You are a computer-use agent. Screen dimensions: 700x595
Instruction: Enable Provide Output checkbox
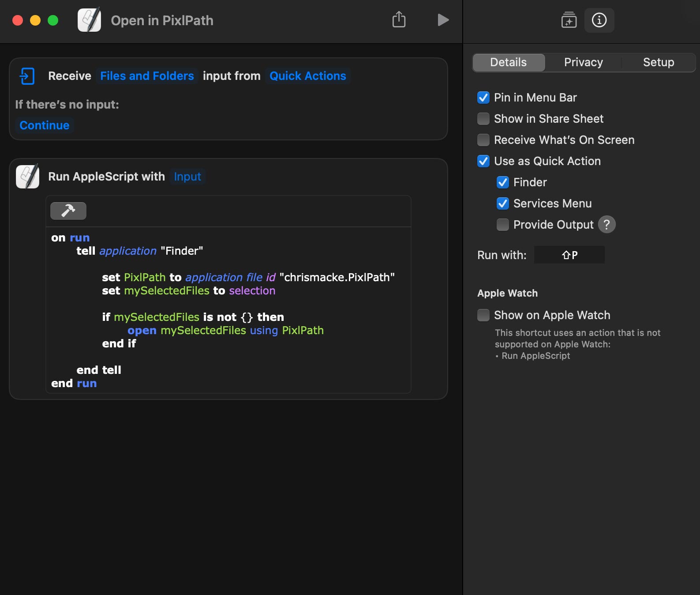pos(503,225)
